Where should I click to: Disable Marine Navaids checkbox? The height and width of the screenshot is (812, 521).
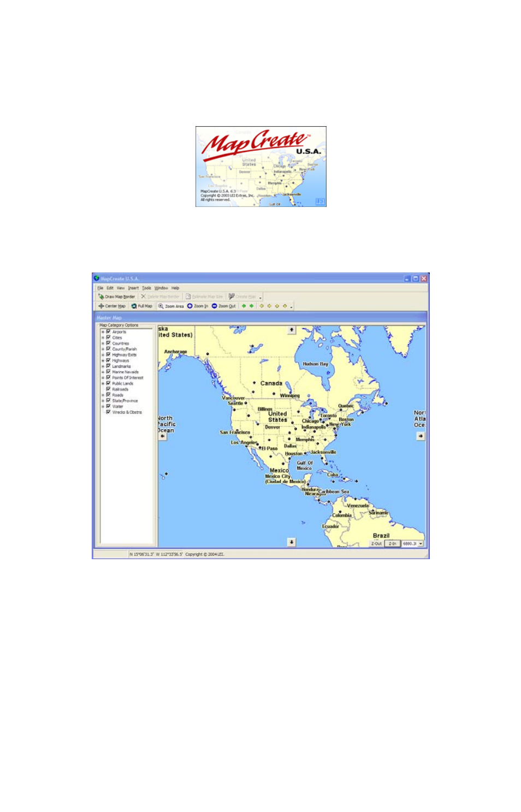point(108,372)
